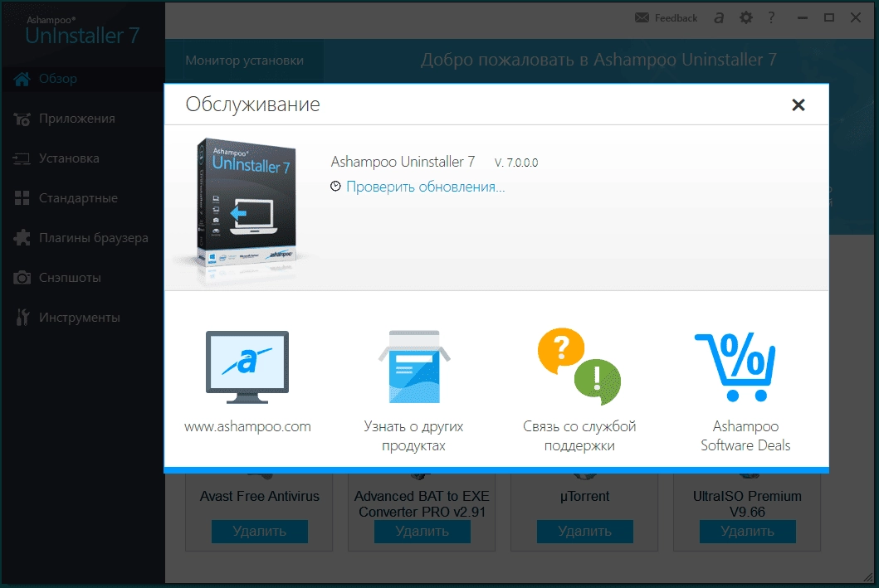Click the Приложения sidebar icon

pos(22,119)
